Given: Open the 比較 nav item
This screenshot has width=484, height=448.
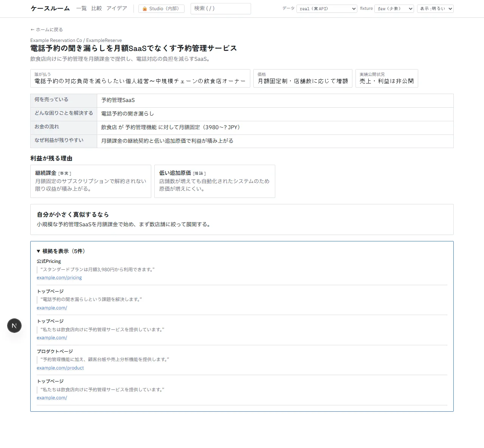Looking at the screenshot, I should pyautogui.click(x=96, y=8).
